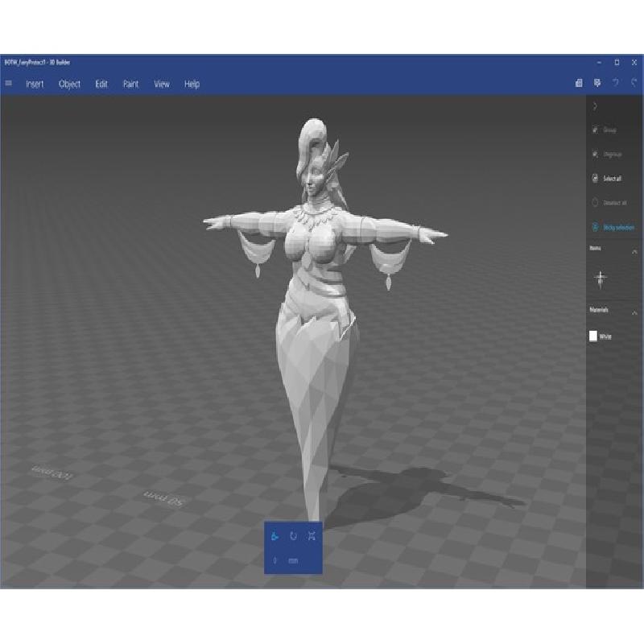Select the Scale tool
The image size is (644, 644).
[312, 536]
